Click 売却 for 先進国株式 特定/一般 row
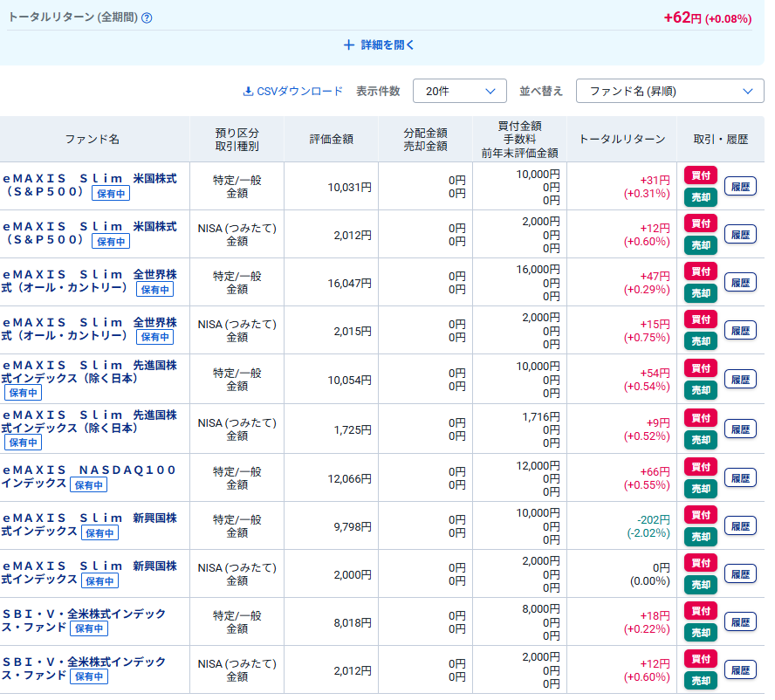Screen dimensions: 775x700 click(700, 390)
